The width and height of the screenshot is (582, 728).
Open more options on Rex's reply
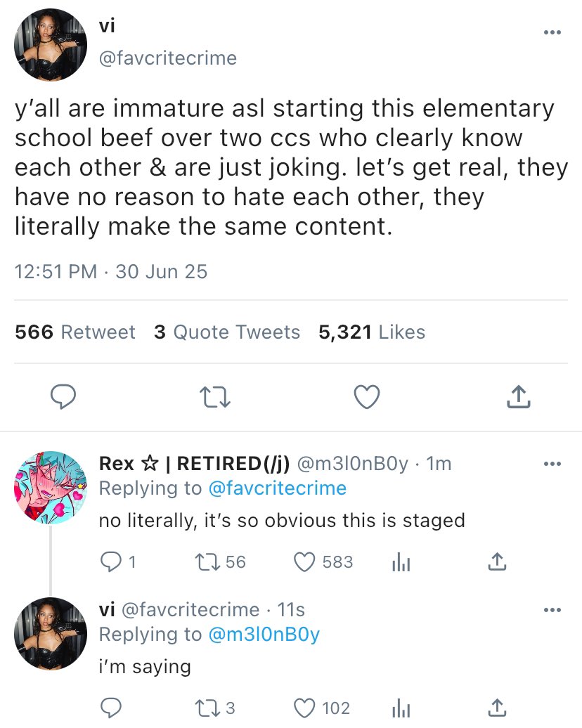[552, 464]
